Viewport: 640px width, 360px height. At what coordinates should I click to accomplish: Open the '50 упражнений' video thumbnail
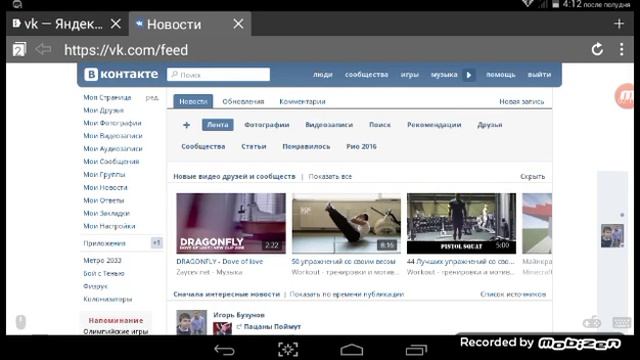coord(346,223)
